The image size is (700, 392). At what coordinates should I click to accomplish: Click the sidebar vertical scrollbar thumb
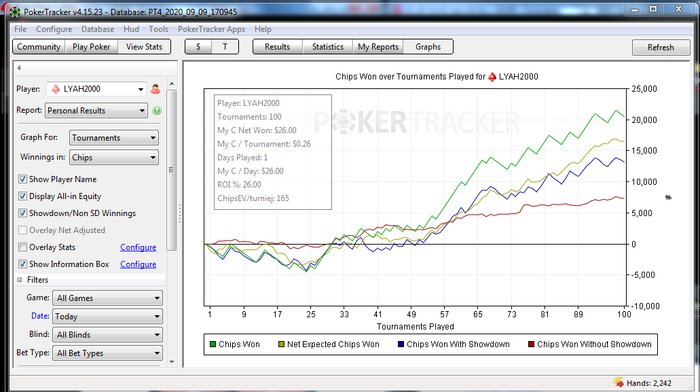tap(171, 170)
